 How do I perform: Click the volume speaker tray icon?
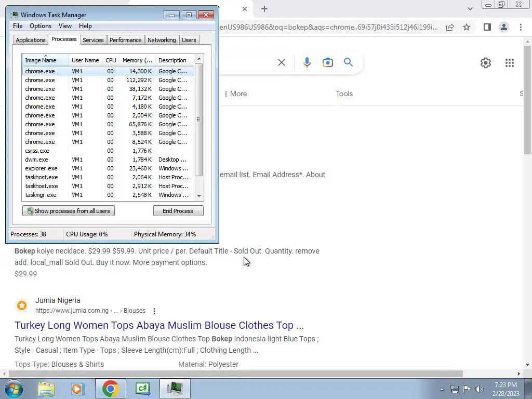click(x=480, y=389)
